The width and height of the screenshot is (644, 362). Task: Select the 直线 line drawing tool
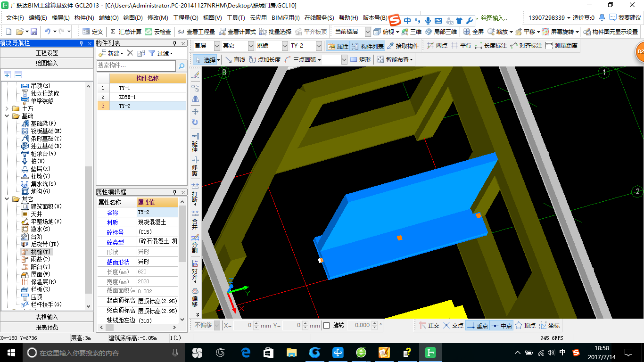(x=235, y=60)
